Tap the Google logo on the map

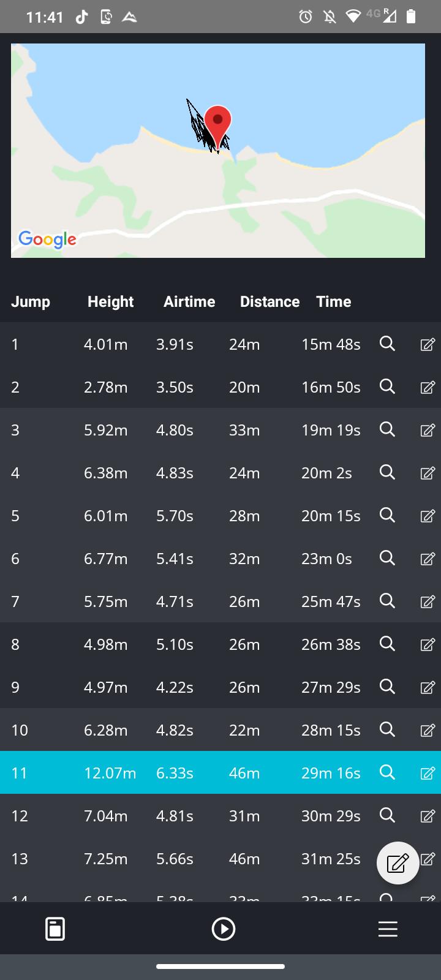(47, 239)
